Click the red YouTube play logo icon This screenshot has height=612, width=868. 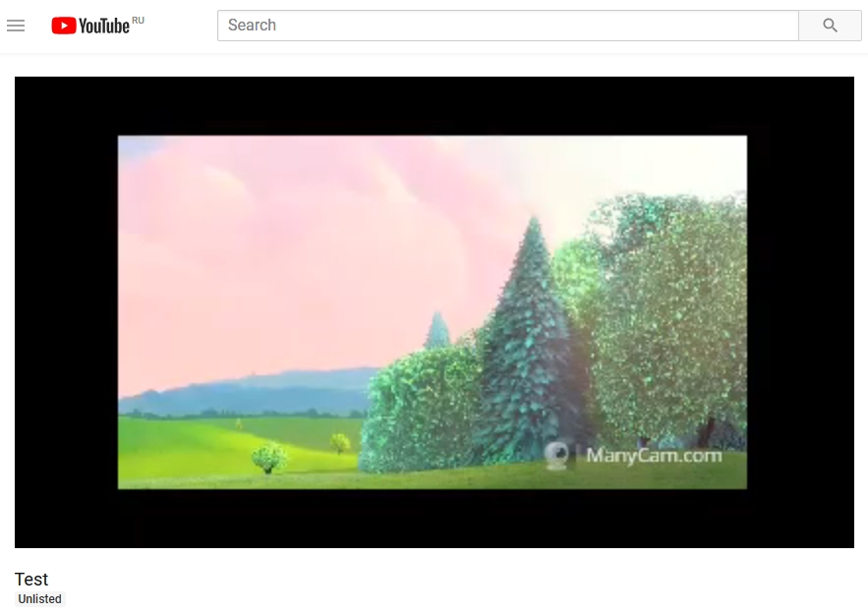(x=64, y=26)
